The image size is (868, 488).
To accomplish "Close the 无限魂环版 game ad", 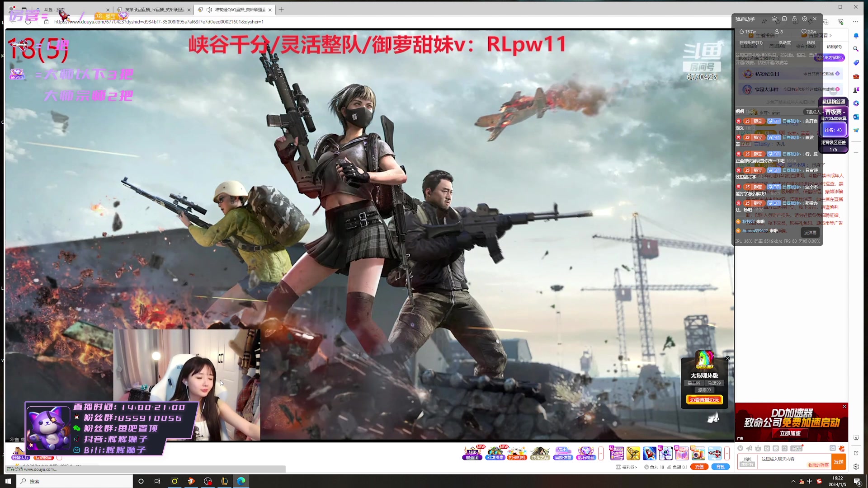I will (727, 358).
